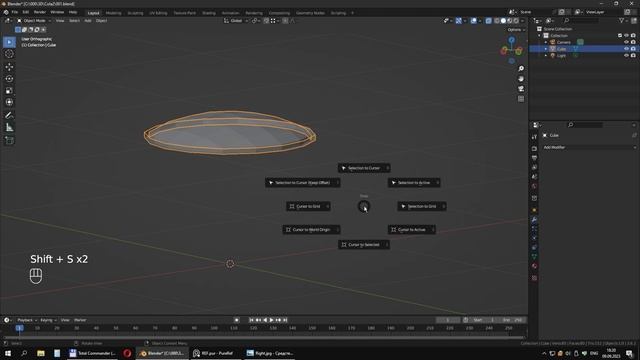Image resolution: width=640 pixels, height=360 pixels.
Task: Toggle X-ray mode in viewport header
Action: 489,21
